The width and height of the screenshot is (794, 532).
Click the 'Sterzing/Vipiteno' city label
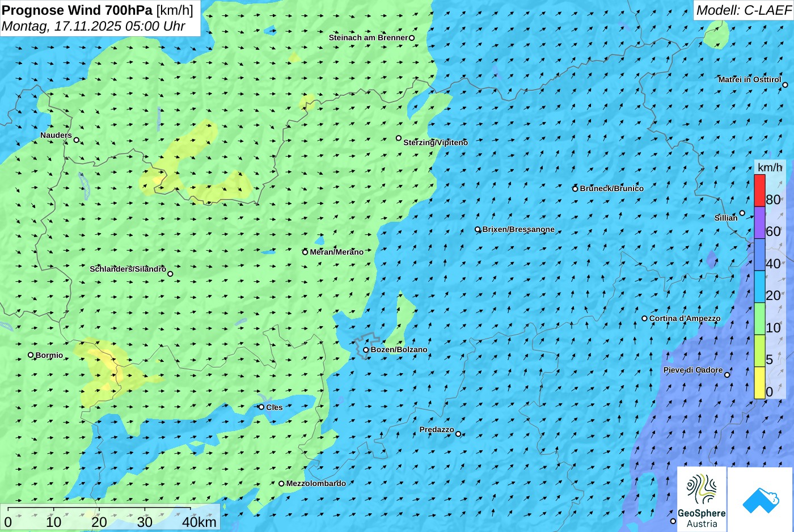(436, 143)
